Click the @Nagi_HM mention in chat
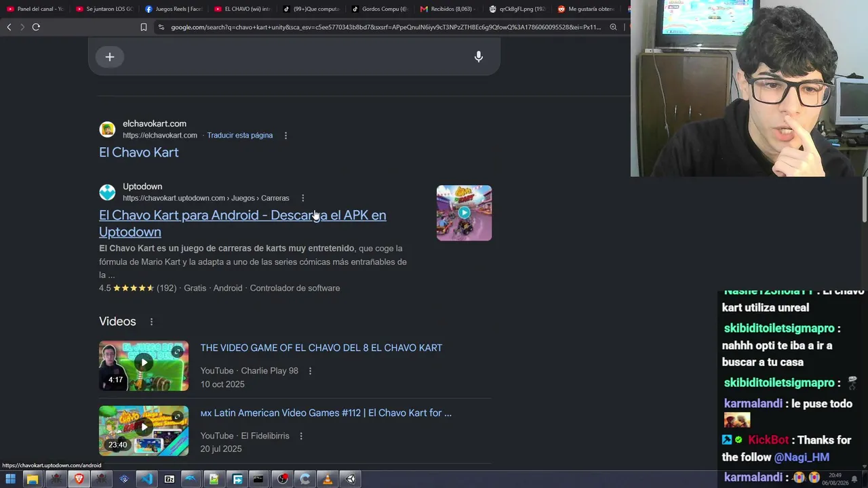Viewport: 868px width, 488px height. click(x=802, y=457)
